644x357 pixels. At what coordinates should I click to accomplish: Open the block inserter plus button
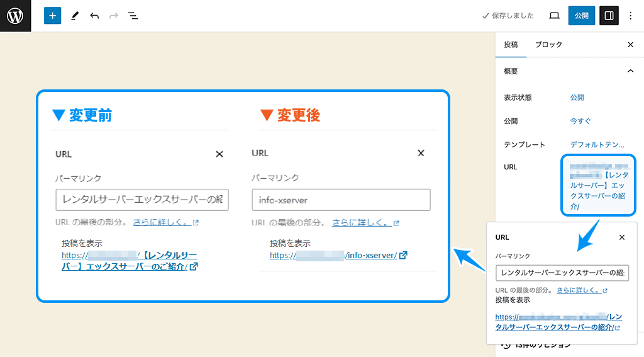pos(52,16)
